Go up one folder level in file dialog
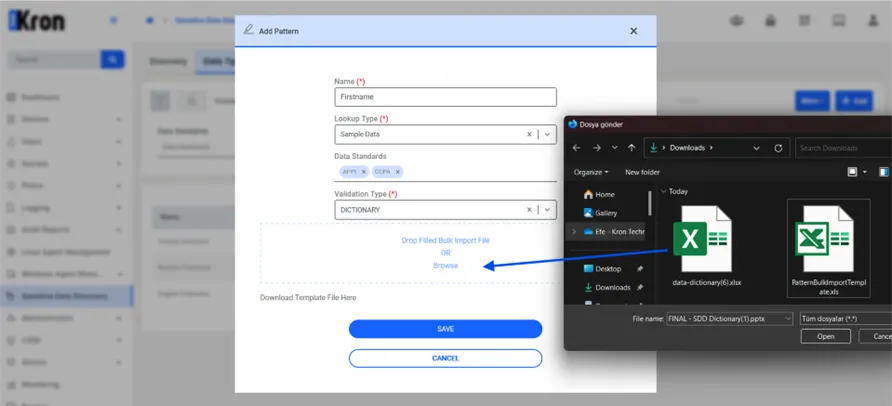This screenshot has height=406, width=892. point(631,148)
